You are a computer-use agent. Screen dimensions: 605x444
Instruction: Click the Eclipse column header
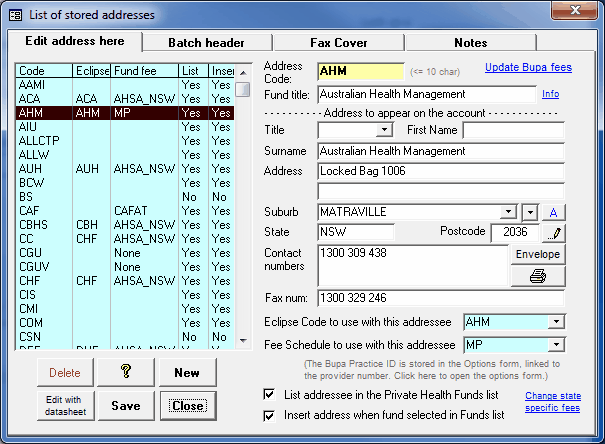(x=92, y=71)
